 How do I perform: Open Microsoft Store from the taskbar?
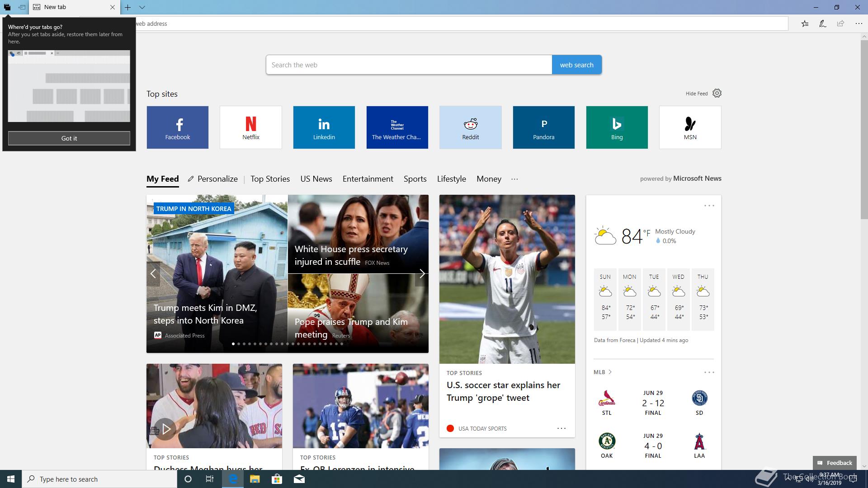[x=277, y=479]
